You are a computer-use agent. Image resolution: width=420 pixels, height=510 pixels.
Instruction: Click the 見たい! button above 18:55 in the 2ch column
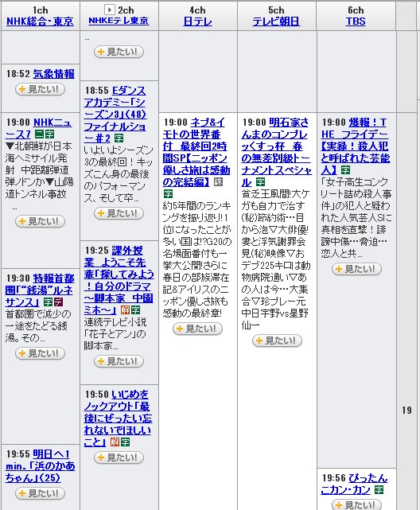pyautogui.click(x=119, y=52)
